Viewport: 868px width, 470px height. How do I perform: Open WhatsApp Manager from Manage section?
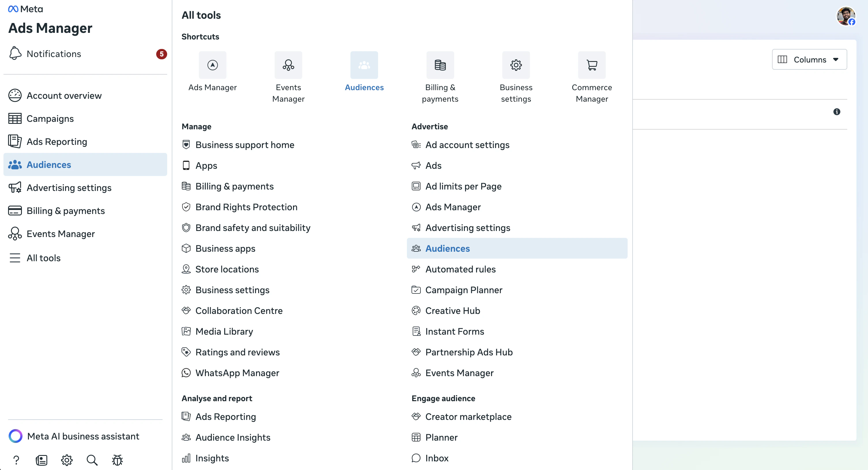[x=237, y=373]
